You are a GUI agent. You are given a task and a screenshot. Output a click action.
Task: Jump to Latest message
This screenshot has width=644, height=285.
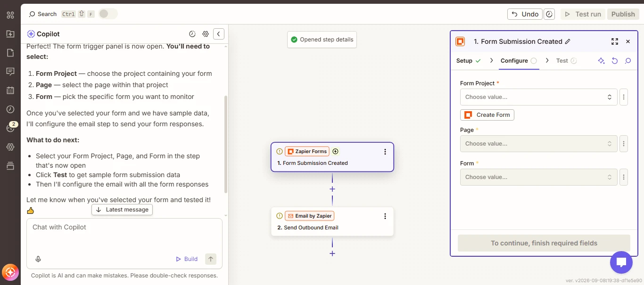pyautogui.click(x=122, y=210)
